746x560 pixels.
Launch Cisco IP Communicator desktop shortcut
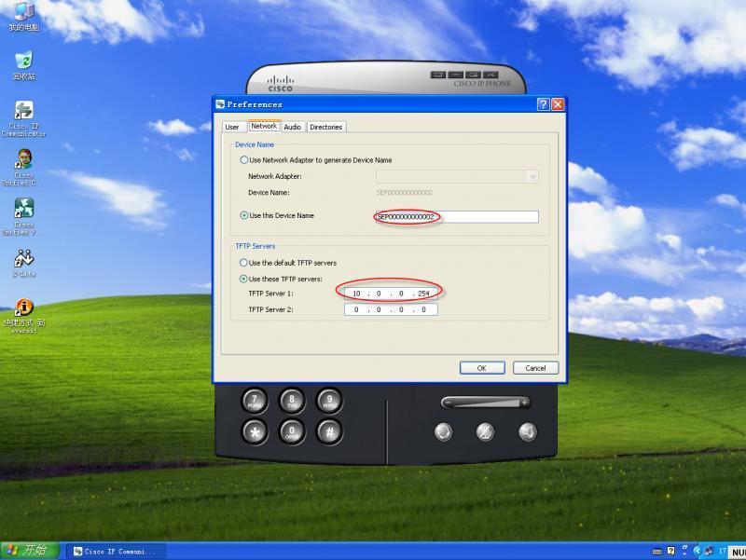(24, 119)
